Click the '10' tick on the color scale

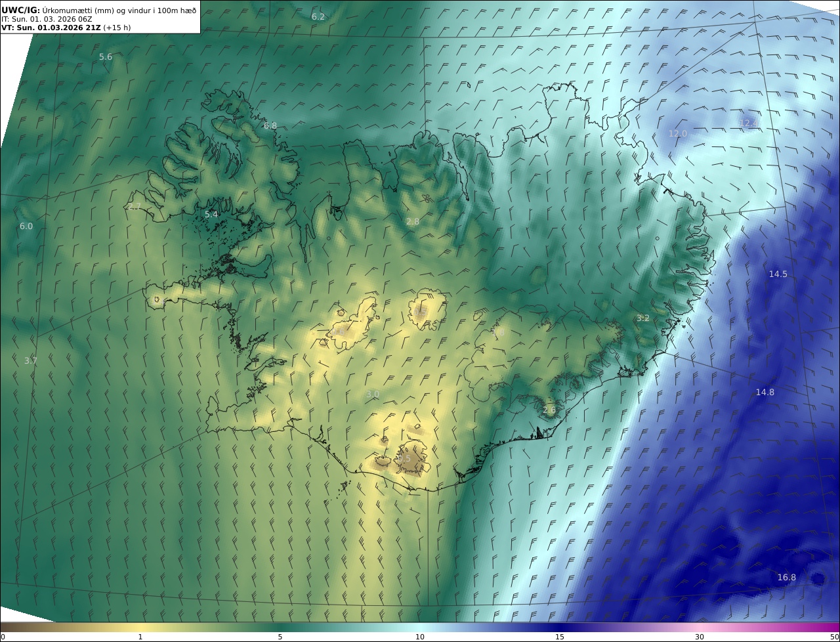coord(420,637)
